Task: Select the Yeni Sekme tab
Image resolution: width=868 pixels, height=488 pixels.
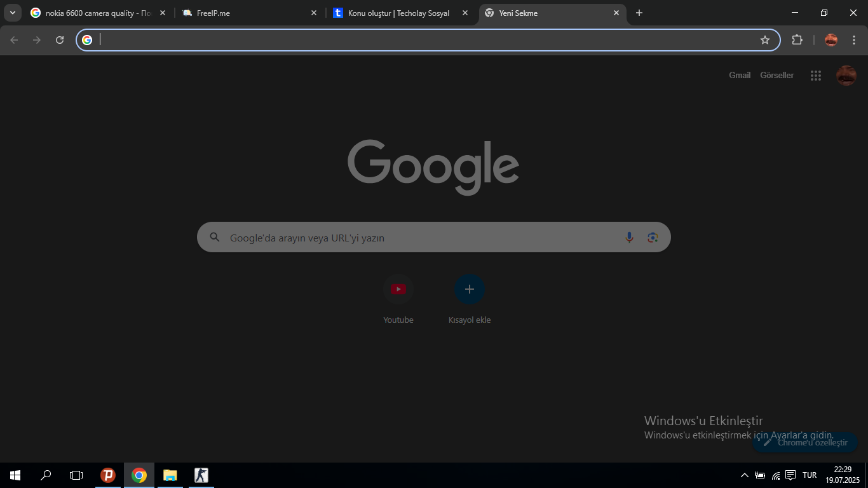Action: (552, 13)
